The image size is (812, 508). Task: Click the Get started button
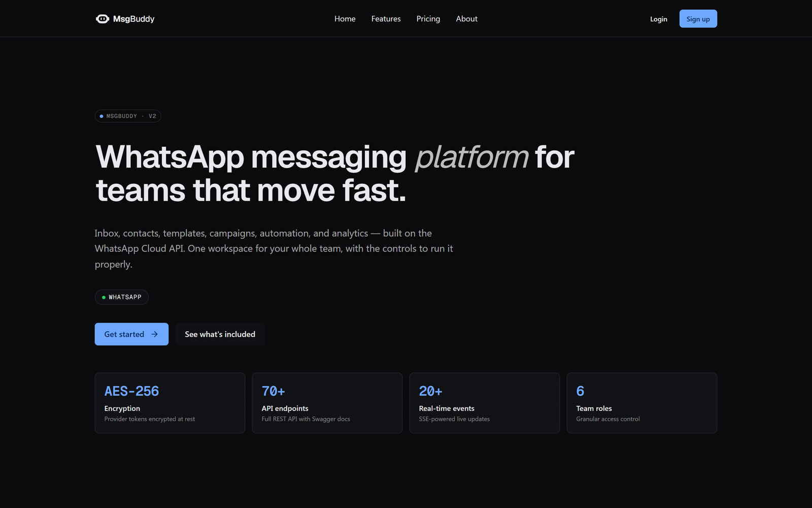pos(131,334)
